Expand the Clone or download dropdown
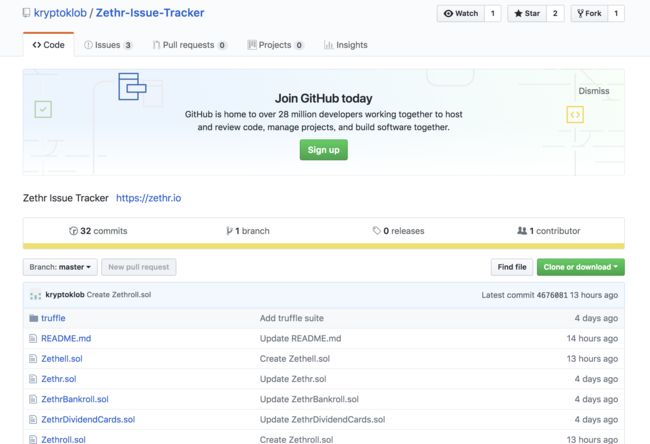Screen dimensions: 650x444 pos(581,267)
